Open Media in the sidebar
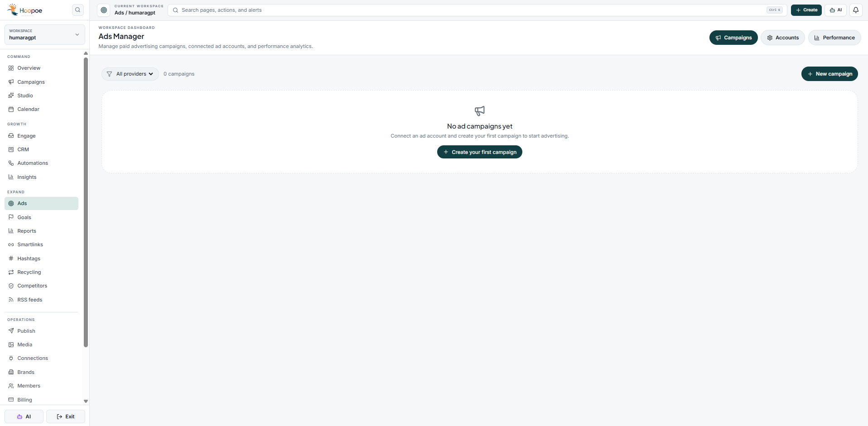The height and width of the screenshot is (426, 868). (x=41, y=345)
